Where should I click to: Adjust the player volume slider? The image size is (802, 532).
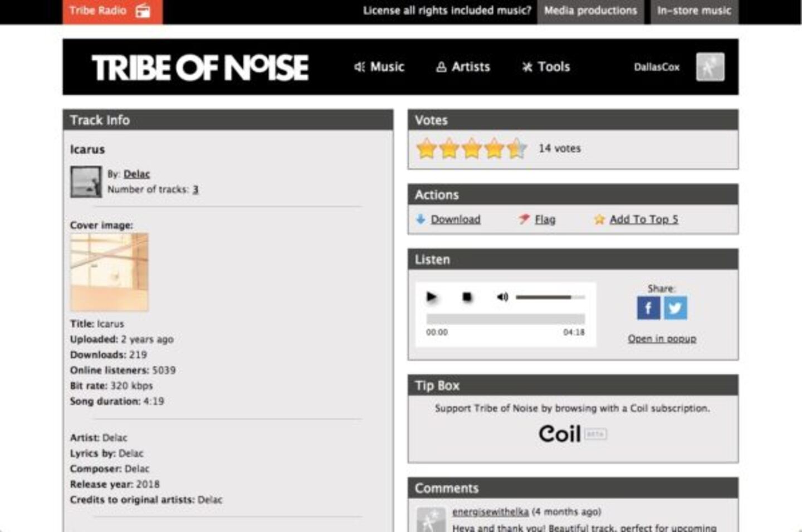click(550, 297)
